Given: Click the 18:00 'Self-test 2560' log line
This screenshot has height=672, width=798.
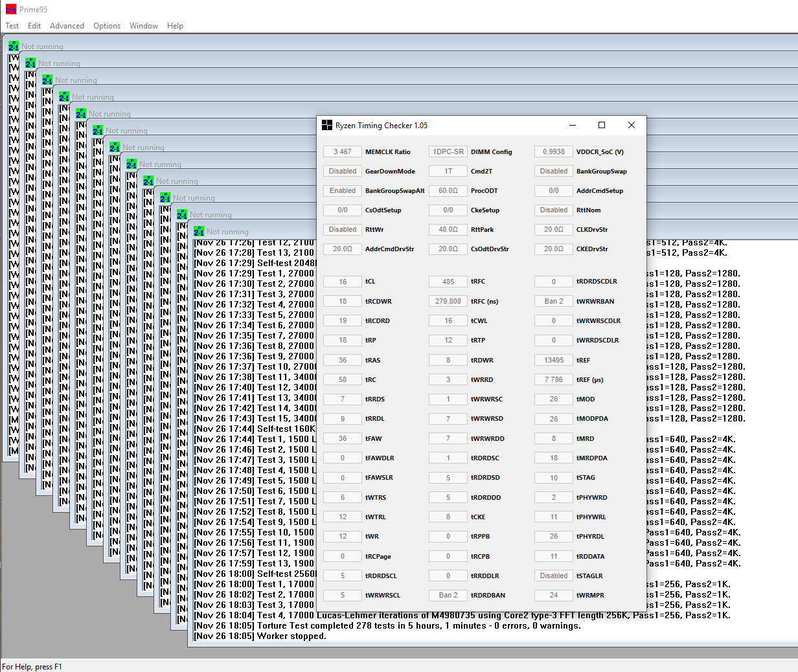Looking at the screenshot, I should click(x=255, y=574).
